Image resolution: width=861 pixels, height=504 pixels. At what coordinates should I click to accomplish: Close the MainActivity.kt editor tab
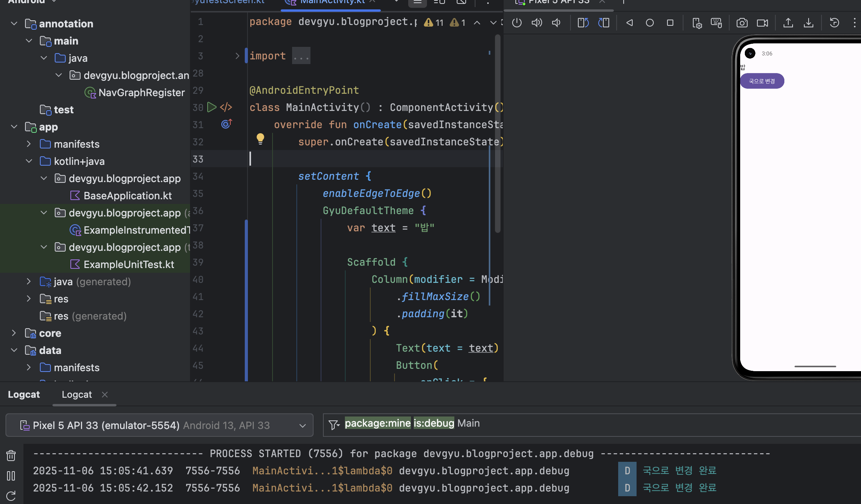pos(373,2)
